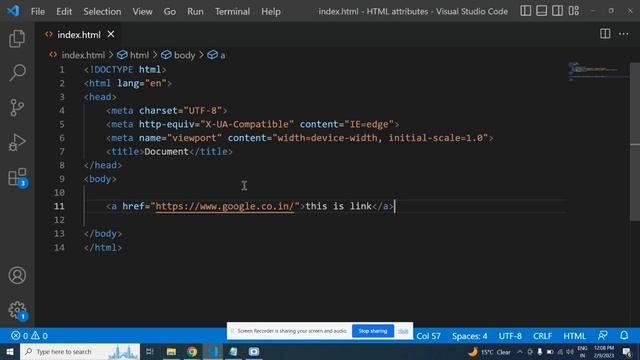Click the feedback icon in the status bar
The width and height of the screenshot is (640, 360).
click(x=602, y=336)
